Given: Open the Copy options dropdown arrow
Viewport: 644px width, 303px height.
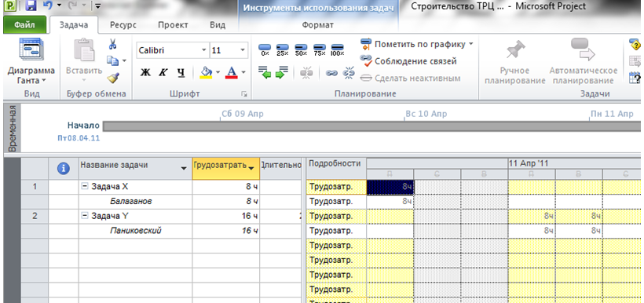Looking at the screenshot, I should (x=124, y=60).
